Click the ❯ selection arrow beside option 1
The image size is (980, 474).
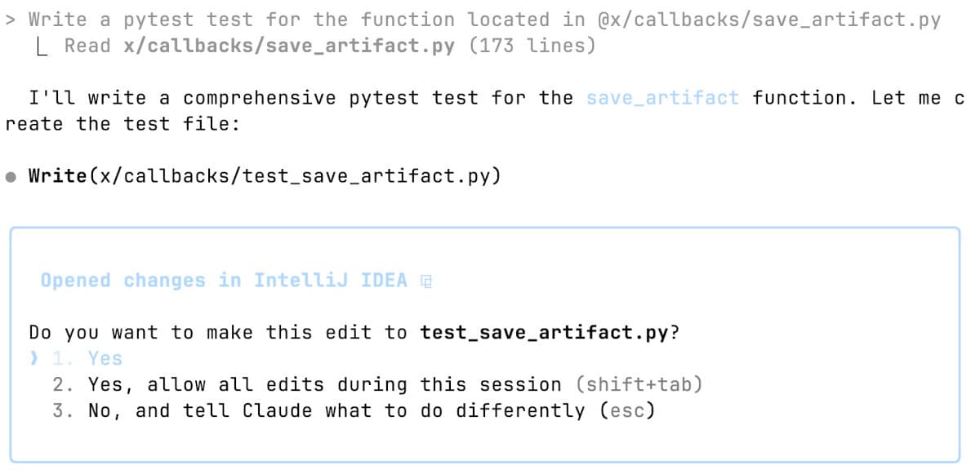(x=33, y=358)
